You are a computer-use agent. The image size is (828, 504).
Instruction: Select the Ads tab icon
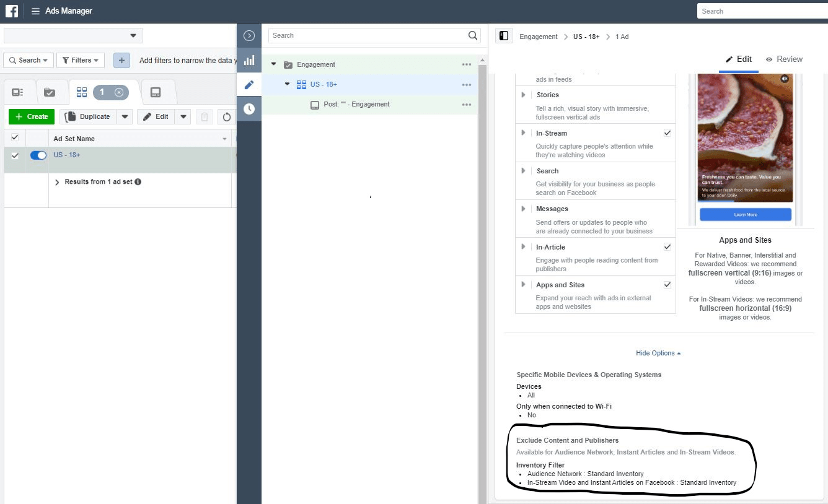pos(156,92)
